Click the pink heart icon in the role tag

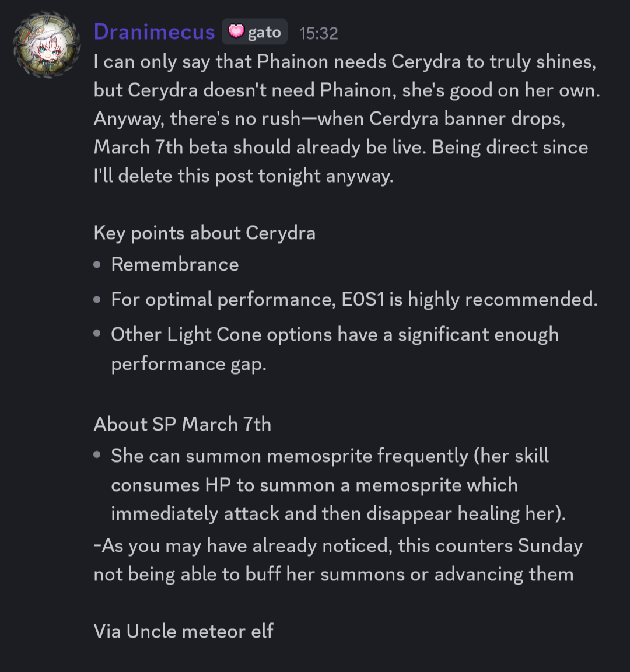pyautogui.click(x=236, y=32)
